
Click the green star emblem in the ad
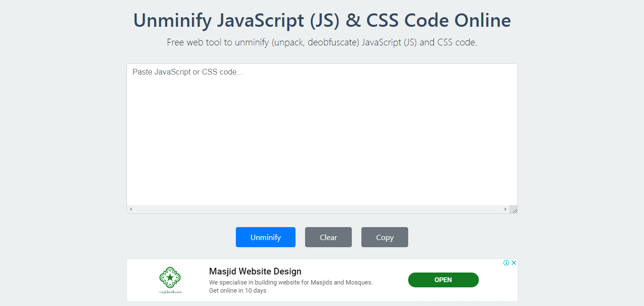pos(169,277)
